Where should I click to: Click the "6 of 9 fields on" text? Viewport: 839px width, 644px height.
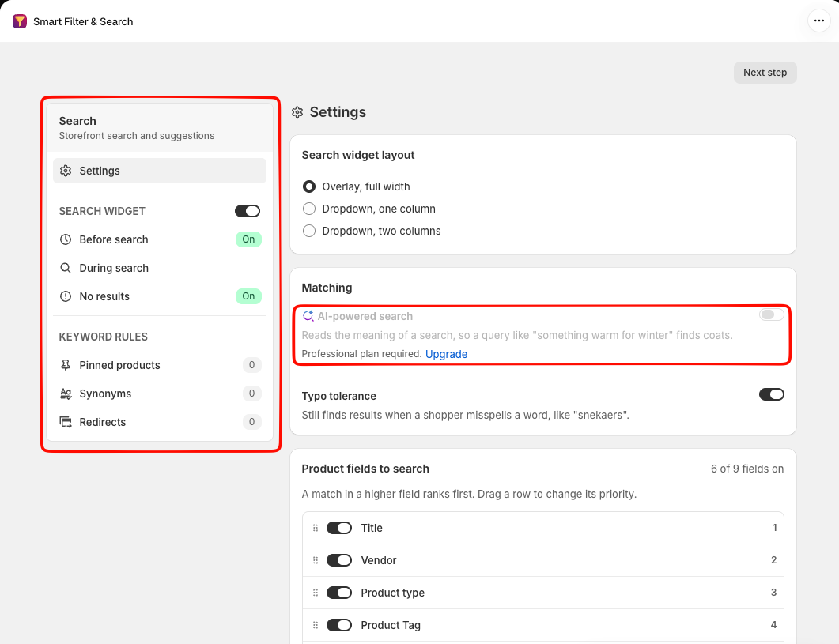pos(747,469)
